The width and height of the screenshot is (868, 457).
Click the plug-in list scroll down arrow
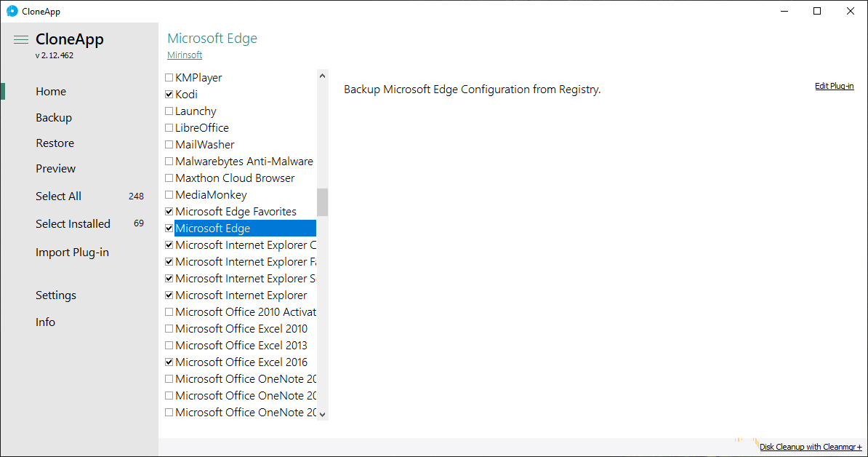click(x=322, y=414)
